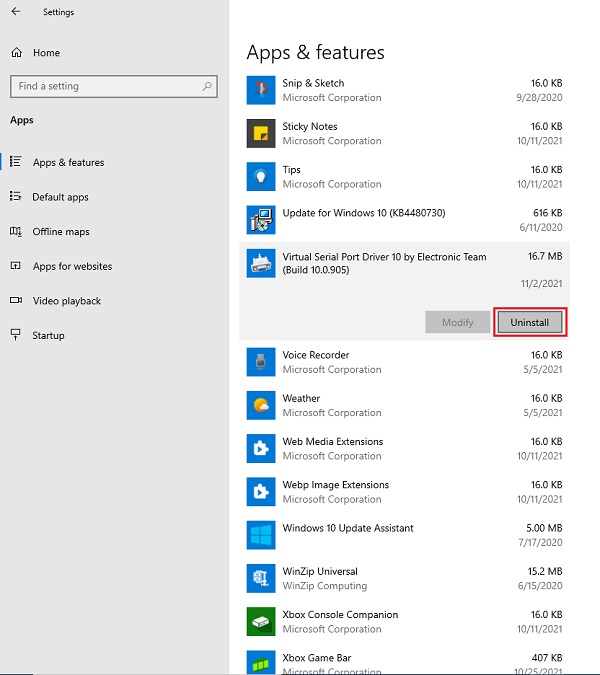Select the Weather app icon
This screenshot has width=600, height=675.
(x=261, y=405)
